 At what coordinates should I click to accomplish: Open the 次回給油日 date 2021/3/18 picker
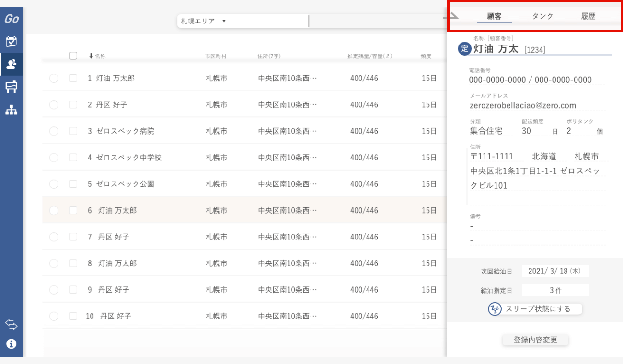(x=555, y=271)
